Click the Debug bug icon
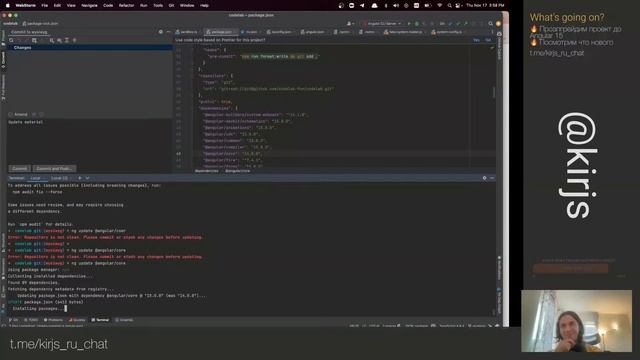The width and height of the screenshot is (640, 360). [417, 24]
